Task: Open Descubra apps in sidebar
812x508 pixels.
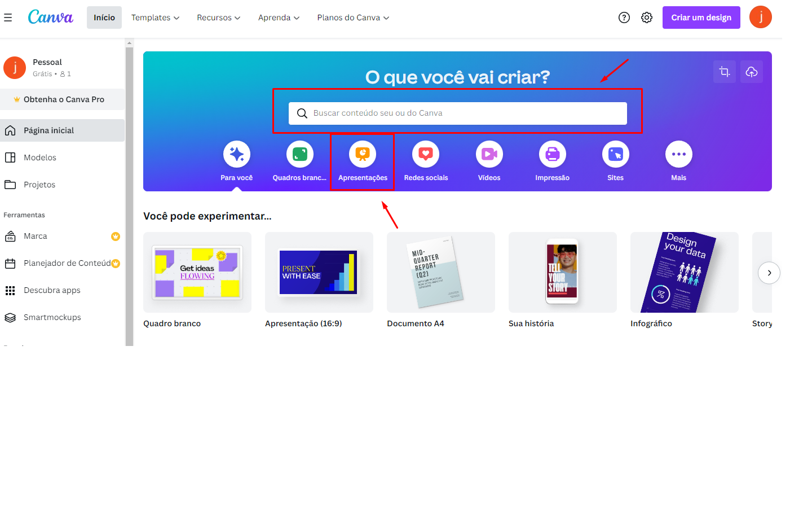Action: click(x=62, y=291)
